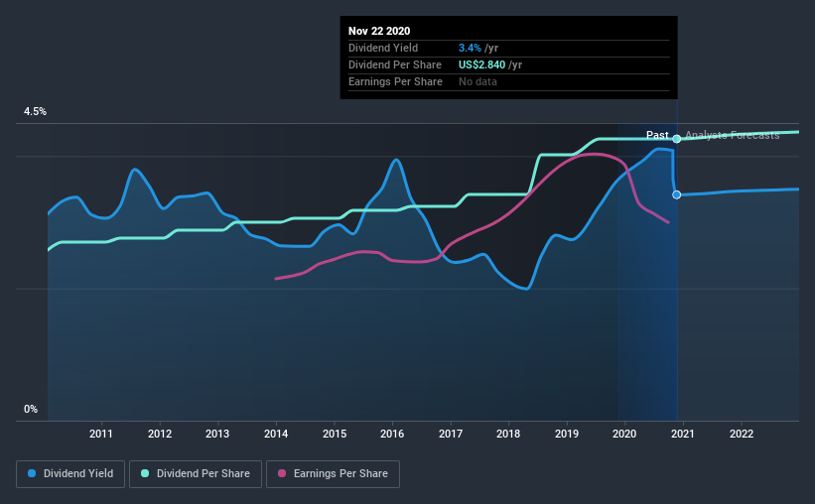This screenshot has height=504, width=815.
Task: Click the 2014 x-axis label
Action: tap(276, 434)
